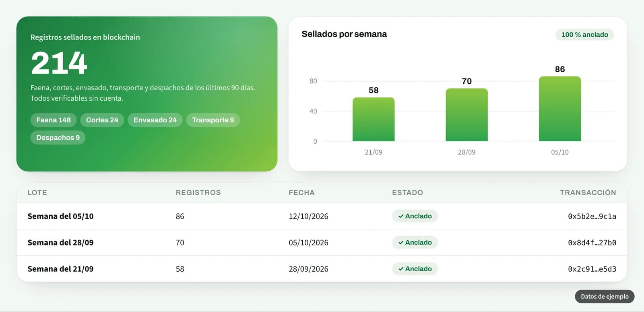Viewport: 644px width, 312px height.
Task: Open transaction 0x2c91…e5d3
Action: [x=592, y=269]
